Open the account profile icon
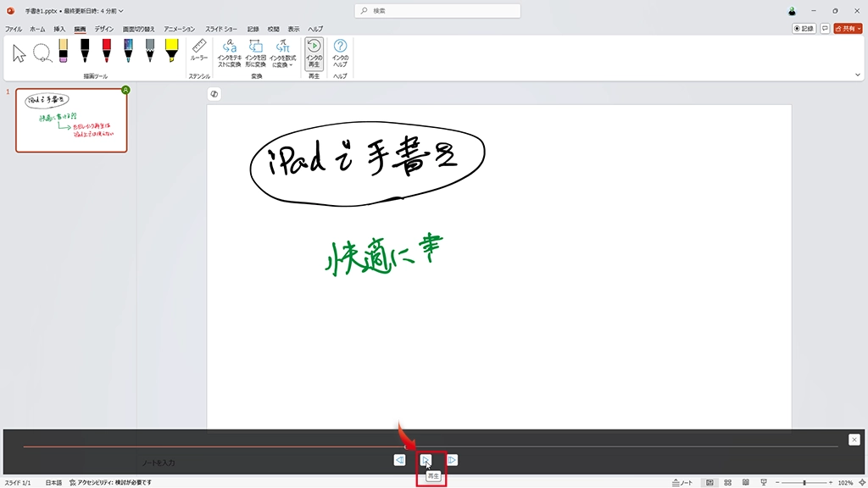 coord(793,11)
